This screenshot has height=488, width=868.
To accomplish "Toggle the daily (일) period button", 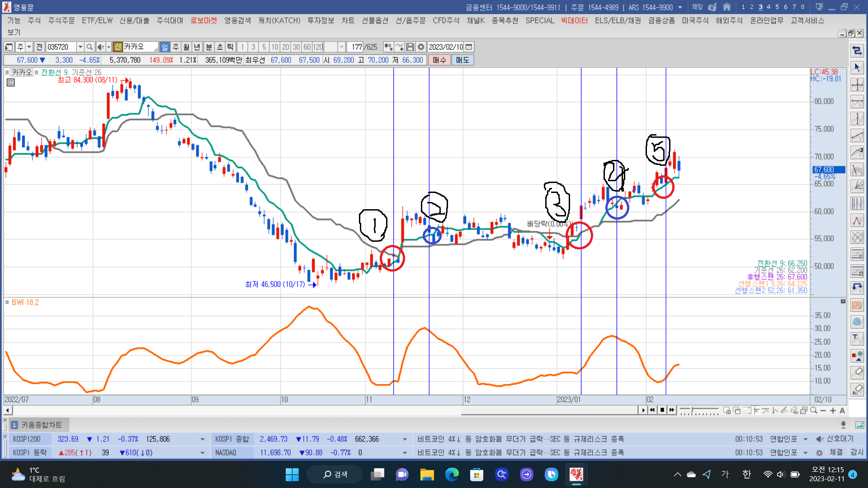I will (x=165, y=47).
